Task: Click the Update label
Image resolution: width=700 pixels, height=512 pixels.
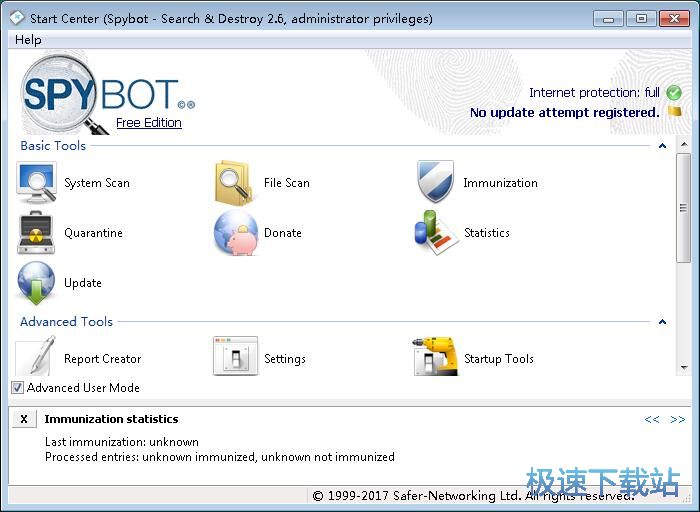Action: point(83,283)
